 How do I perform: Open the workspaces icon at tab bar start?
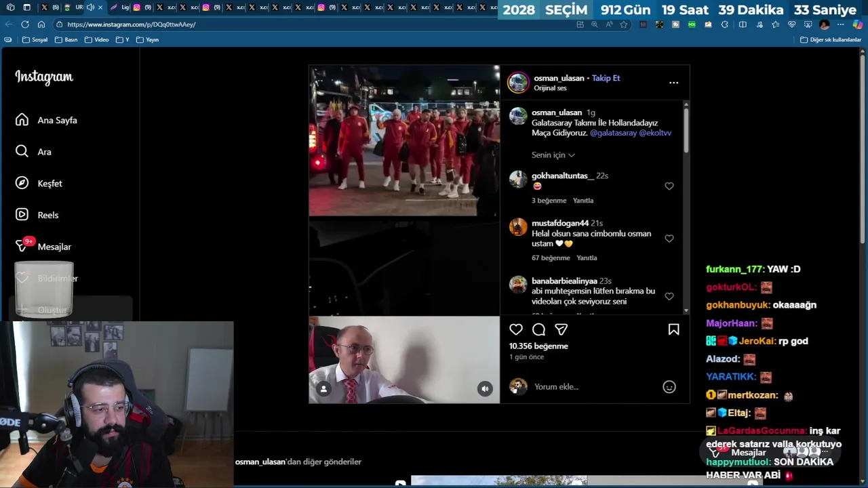click(11, 7)
